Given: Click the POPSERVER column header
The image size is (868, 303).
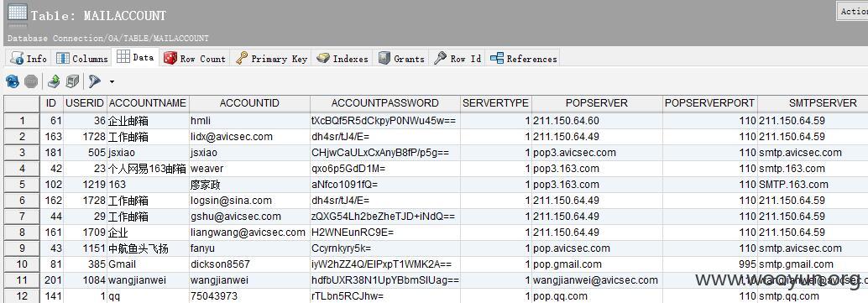Looking at the screenshot, I should pos(597,103).
